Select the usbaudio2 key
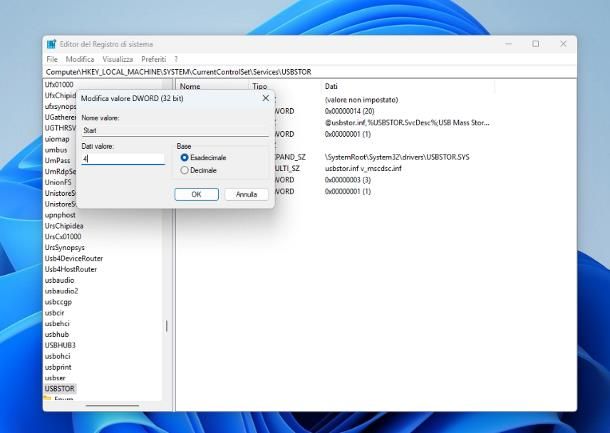Viewport: 610px width, 433px height. (x=61, y=291)
